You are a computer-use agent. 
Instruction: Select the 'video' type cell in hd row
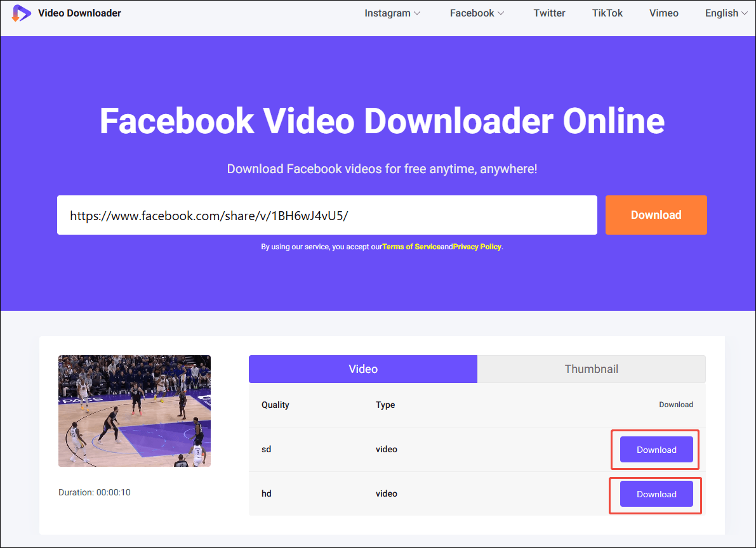pyautogui.click(x=386, y=493)
